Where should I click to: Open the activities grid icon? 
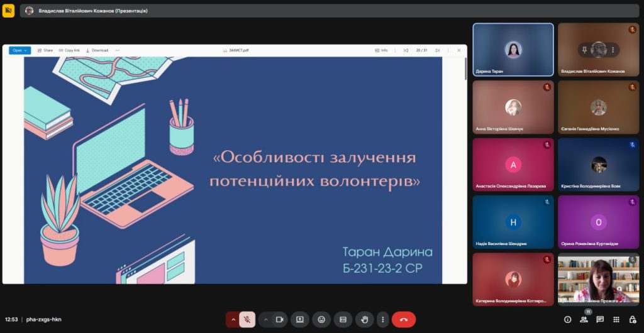click(x=616, y=319)
